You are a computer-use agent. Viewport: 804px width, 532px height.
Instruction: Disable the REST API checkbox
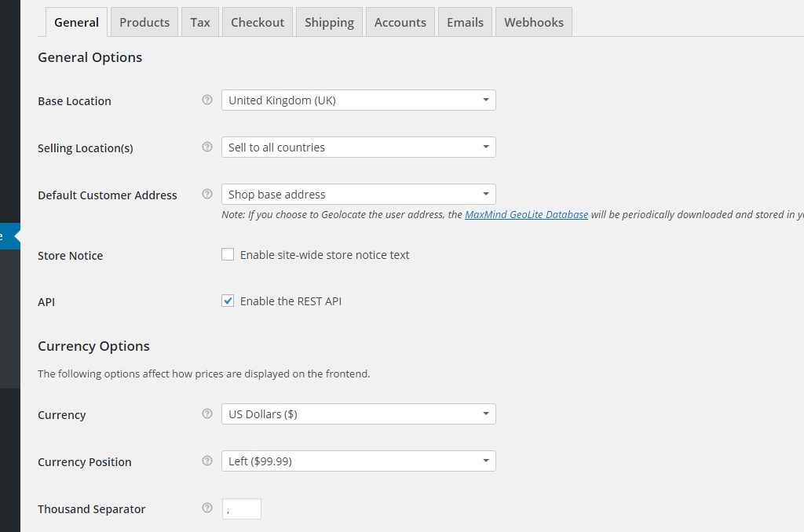coord(228,301)
